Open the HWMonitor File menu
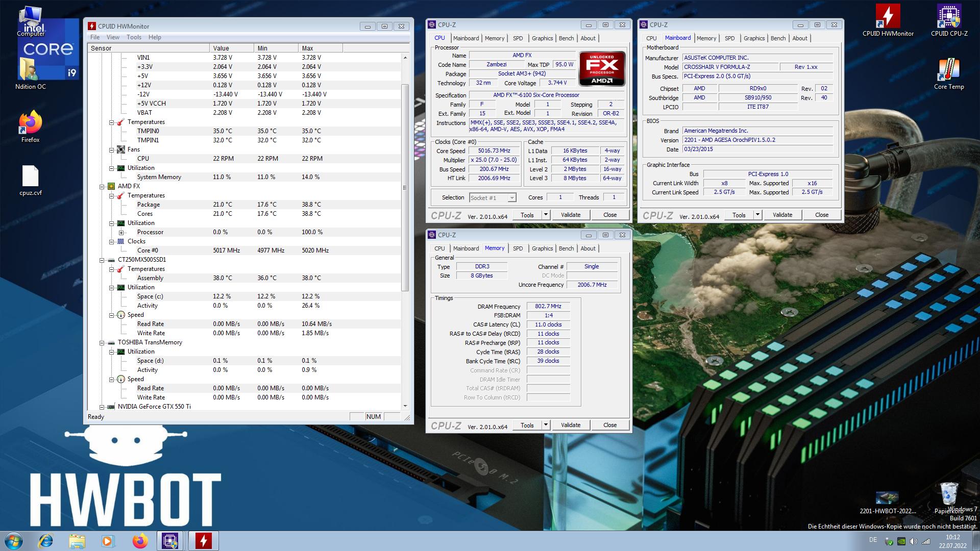The height and width of the screenshot is (551, 980). tap(95, 37)
